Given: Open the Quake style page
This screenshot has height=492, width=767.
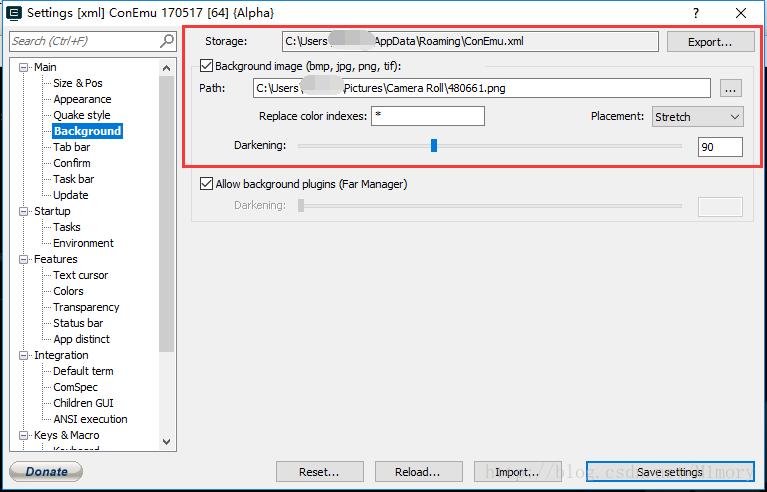Looking at the screenshot, I should click(82, 115).
